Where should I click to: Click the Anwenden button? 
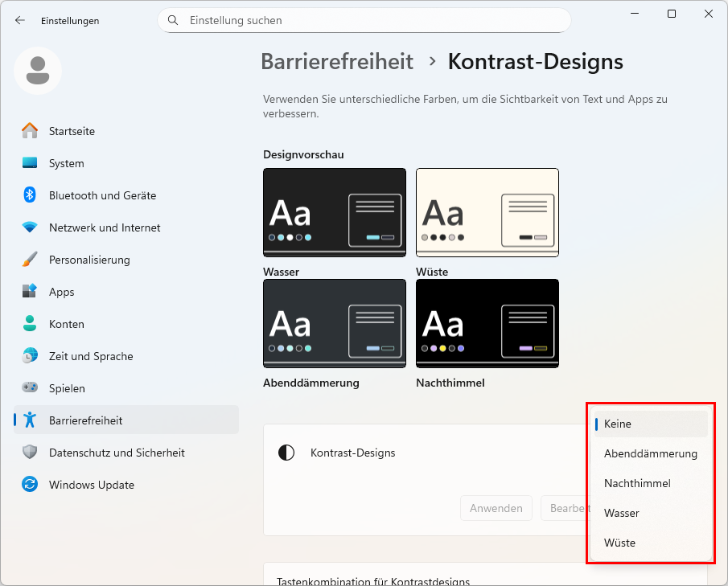[496, 508]
